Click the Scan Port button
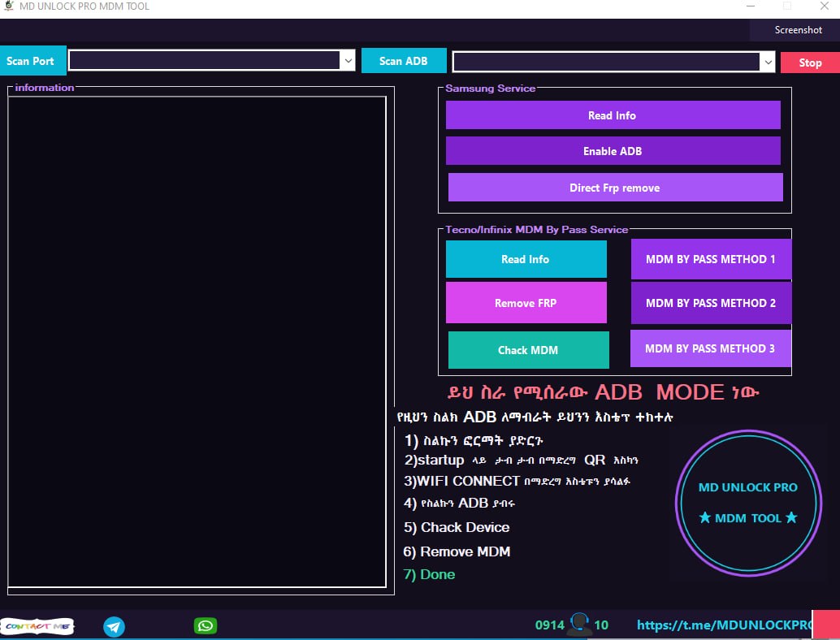This screenshot has height=640, width=840. [33, 61]
